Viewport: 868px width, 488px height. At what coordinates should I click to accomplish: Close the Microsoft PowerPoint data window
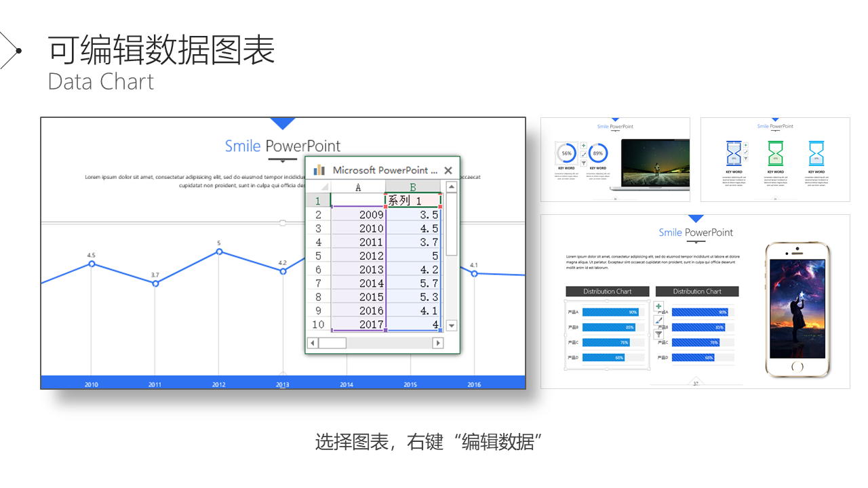click(x=448, y=171)
